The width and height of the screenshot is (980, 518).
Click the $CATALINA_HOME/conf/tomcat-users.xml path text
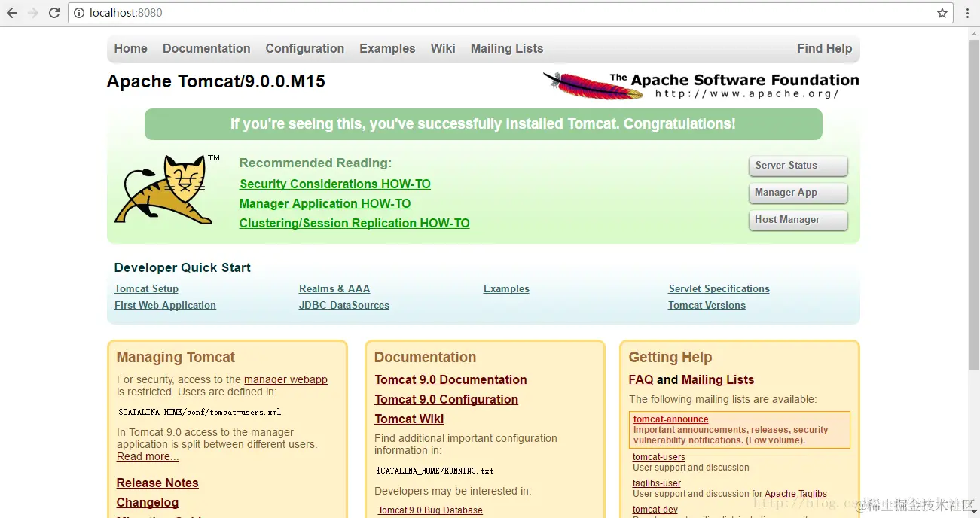click(x=200, y=412)
